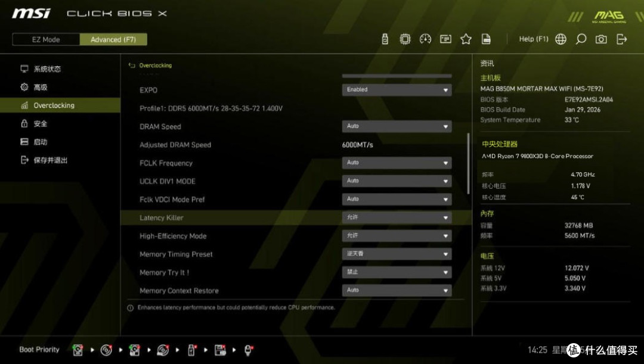
Task: Open the 启动 boot section
Action: point(60,142)
